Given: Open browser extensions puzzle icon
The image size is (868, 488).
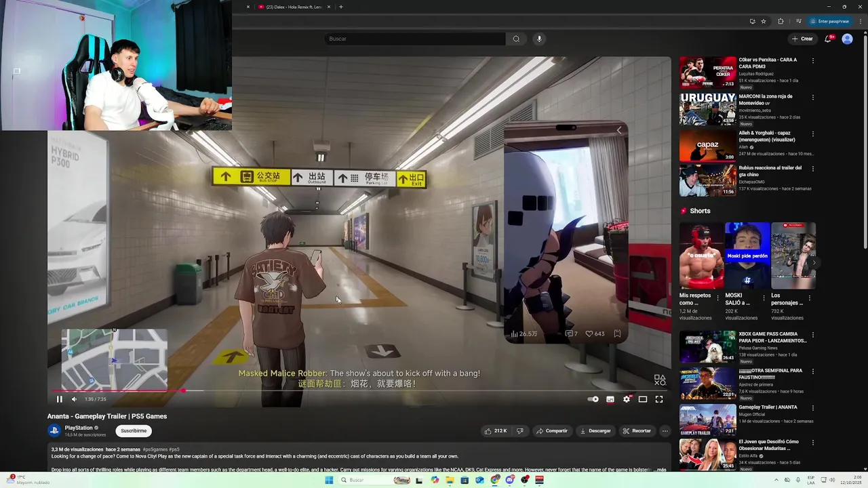Looking at the screenshot, I should tap(781, 21).
